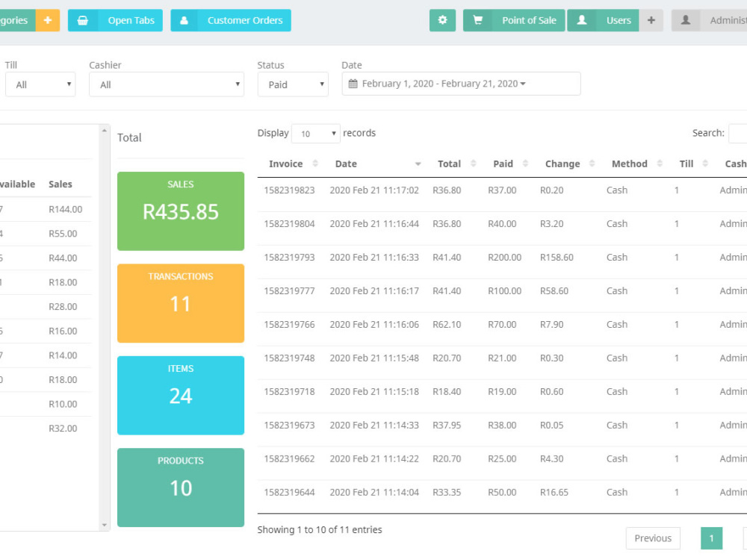Image resolution: width=747 pixels, height=560 pixels.
Task: Click the calendar icon in Date field
Action: coord(353,84)
